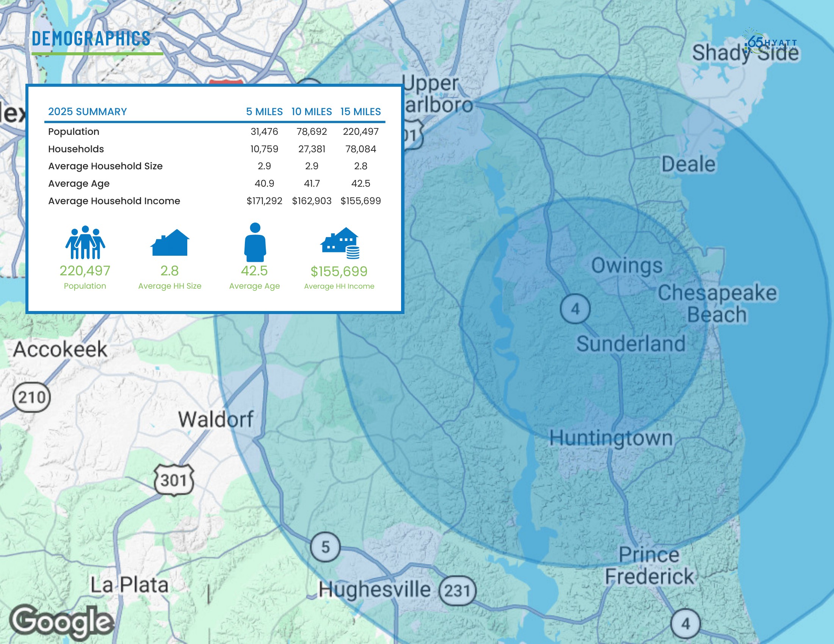
Task: Click the Huntingtown map label
Action: point(611,438)
